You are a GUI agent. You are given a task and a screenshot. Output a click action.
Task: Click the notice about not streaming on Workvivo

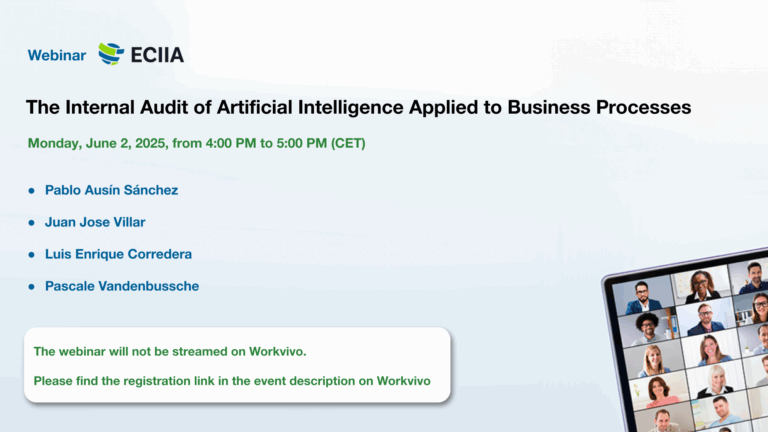click(x=170, y=352)
